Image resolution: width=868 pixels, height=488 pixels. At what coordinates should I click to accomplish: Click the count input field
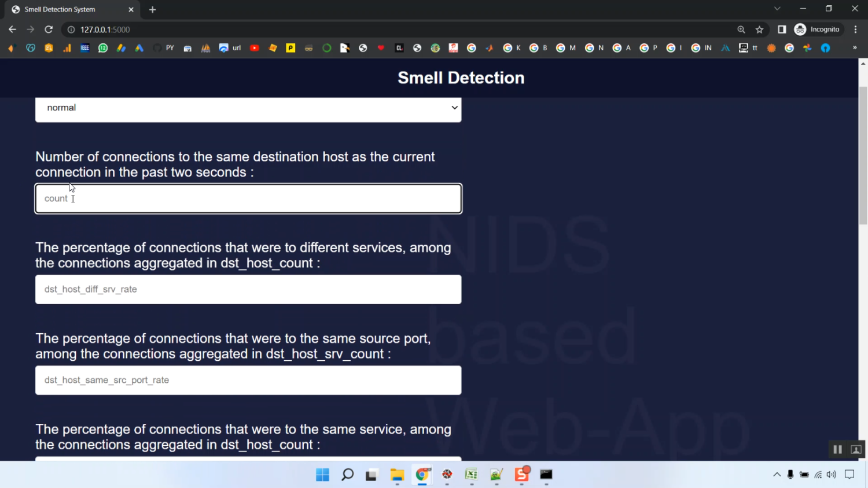(248, 198)
